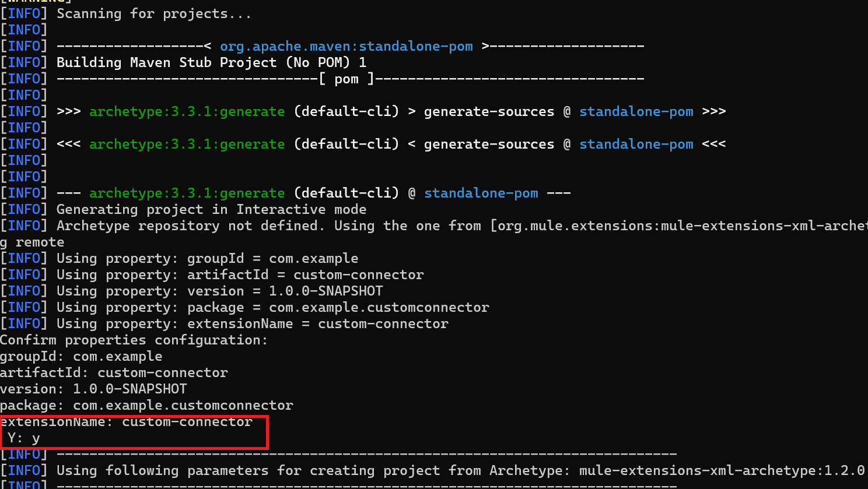Click green archetype:3.3.1:generate after '<<<'
This screenshot has height=489, width=868.
coord(187,144)
